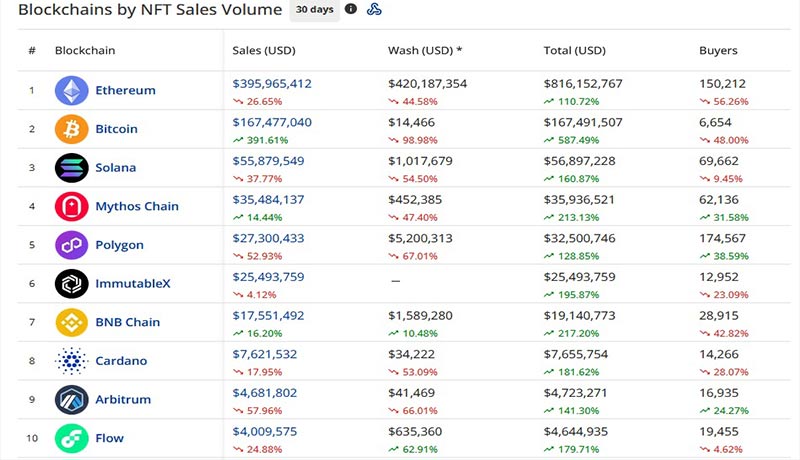Screen dimensions: 800x460
Task: Click the BNB Chain logo icon
Action: point(71,322)
